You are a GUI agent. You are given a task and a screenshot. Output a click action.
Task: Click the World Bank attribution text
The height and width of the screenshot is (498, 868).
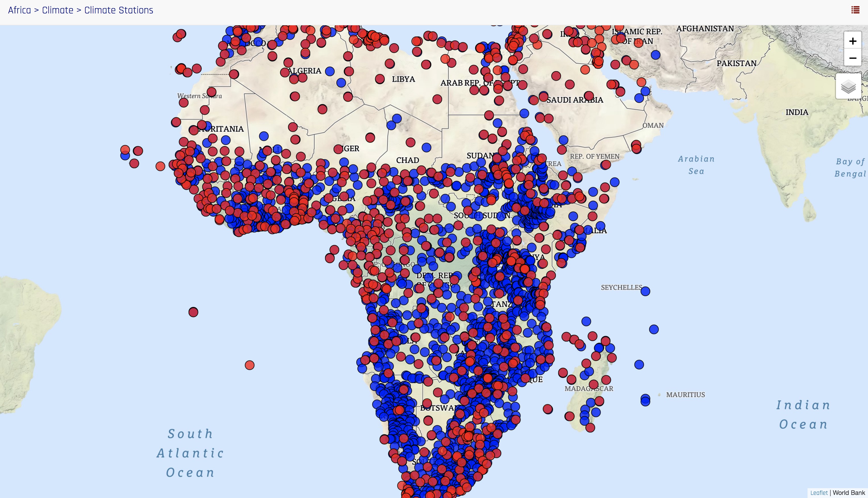tap(849, 493)
